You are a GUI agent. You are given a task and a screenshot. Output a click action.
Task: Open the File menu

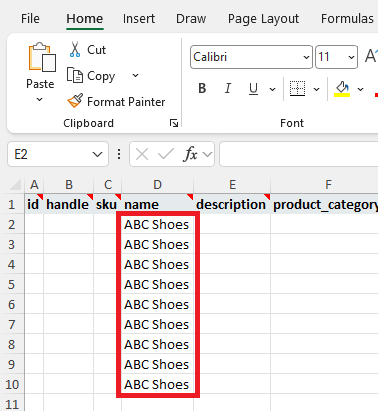[x=30, y=19]
